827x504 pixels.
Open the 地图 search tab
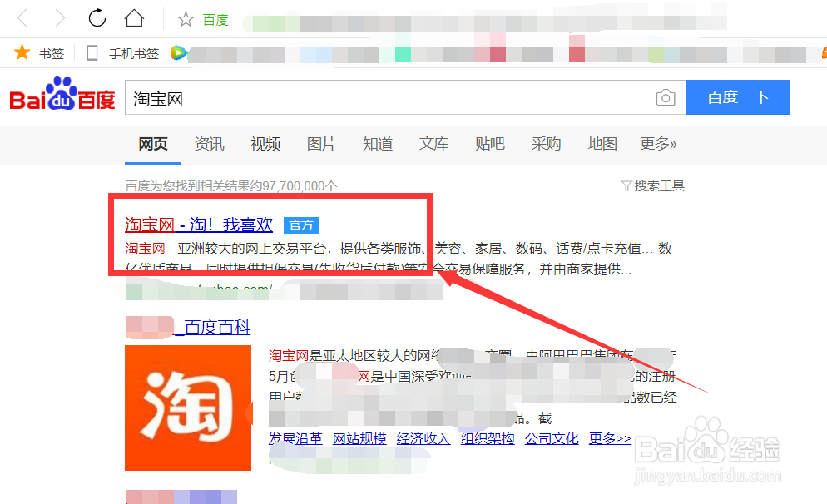pos(602,144)
